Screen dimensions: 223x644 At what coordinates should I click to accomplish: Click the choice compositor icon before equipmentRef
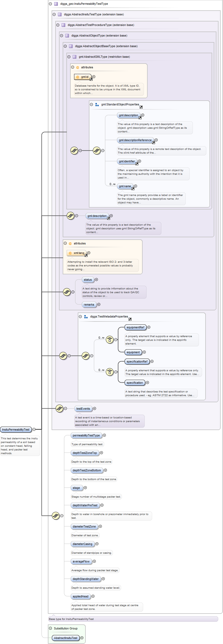pos(110,339)
